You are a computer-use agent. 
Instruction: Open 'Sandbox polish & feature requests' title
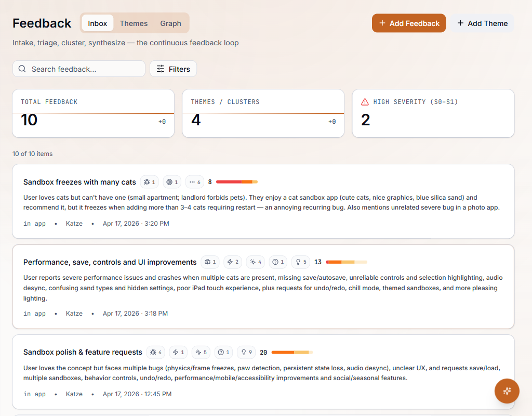point(83,352)
